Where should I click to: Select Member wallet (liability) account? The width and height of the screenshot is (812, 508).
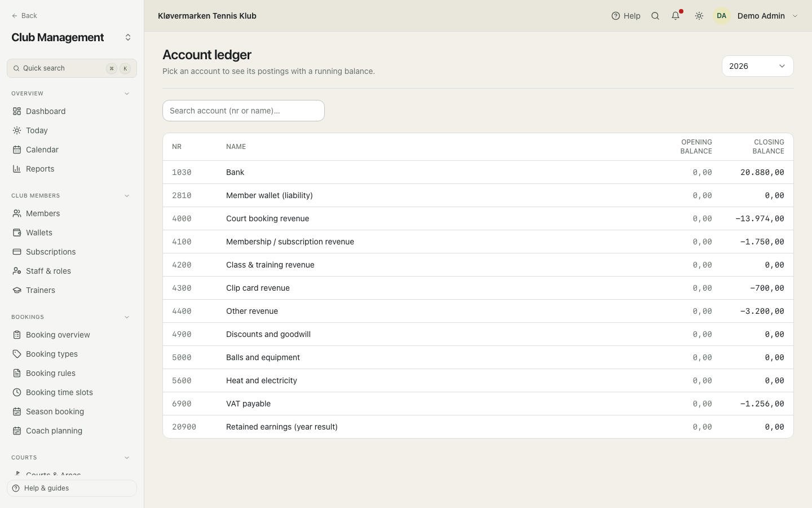tap(478, 195)
